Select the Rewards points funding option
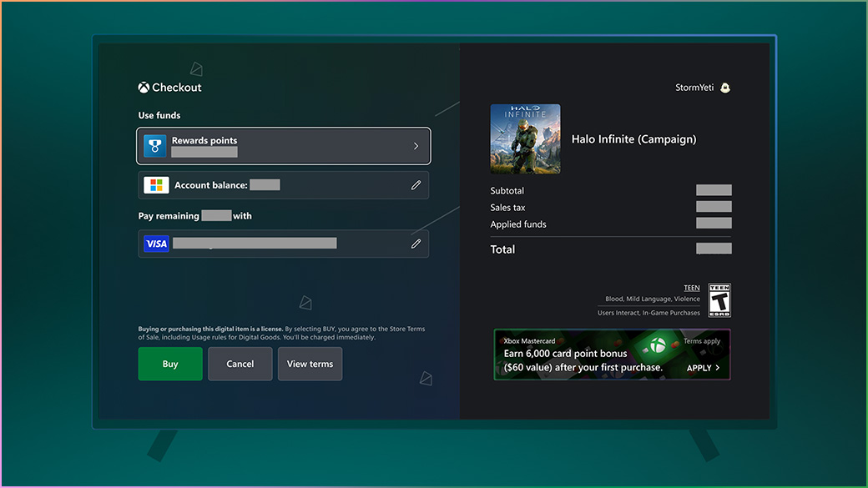 (284, 145)
